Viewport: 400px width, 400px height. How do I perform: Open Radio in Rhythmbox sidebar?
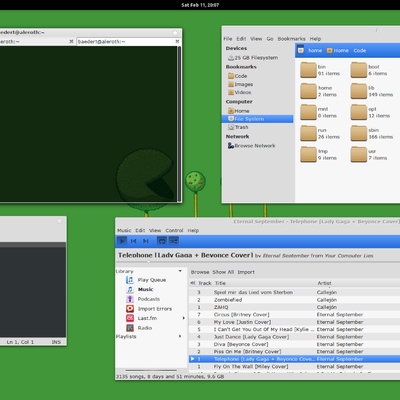145,328
